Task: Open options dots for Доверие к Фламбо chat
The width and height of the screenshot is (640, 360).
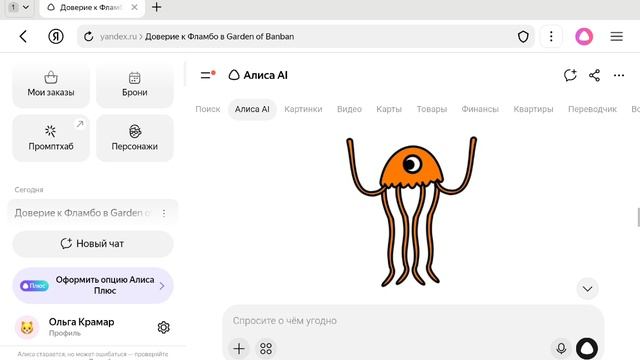Action: click(x=164, y=213)
